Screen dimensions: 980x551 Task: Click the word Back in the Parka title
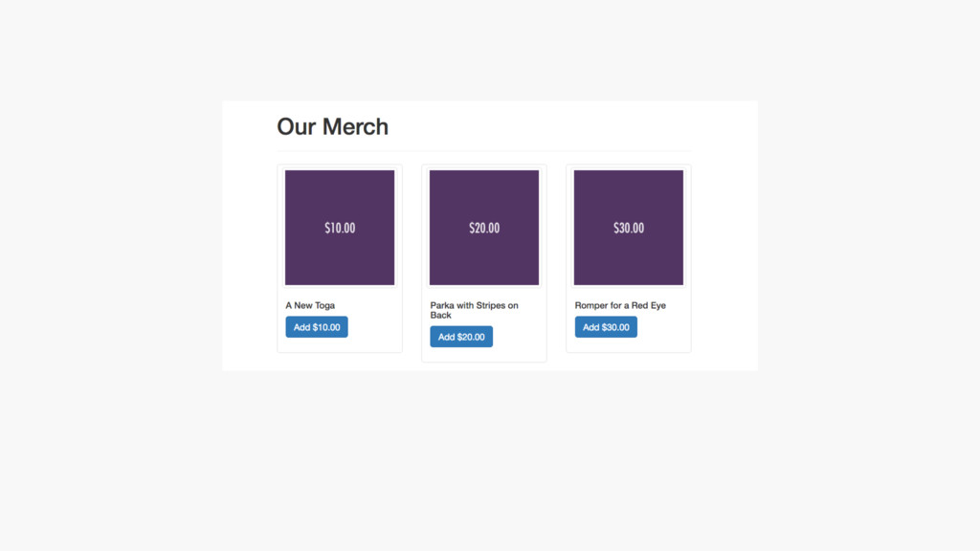click(x=440, y=316)
